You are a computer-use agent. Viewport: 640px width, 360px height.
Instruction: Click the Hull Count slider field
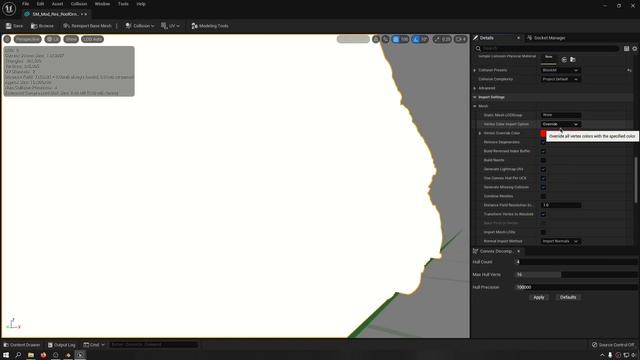576,262
